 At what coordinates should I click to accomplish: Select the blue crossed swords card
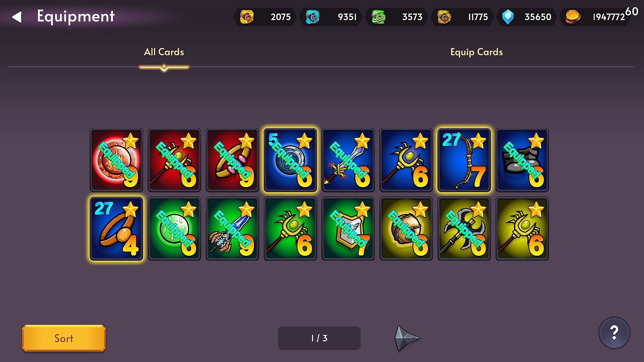(348, 160)
